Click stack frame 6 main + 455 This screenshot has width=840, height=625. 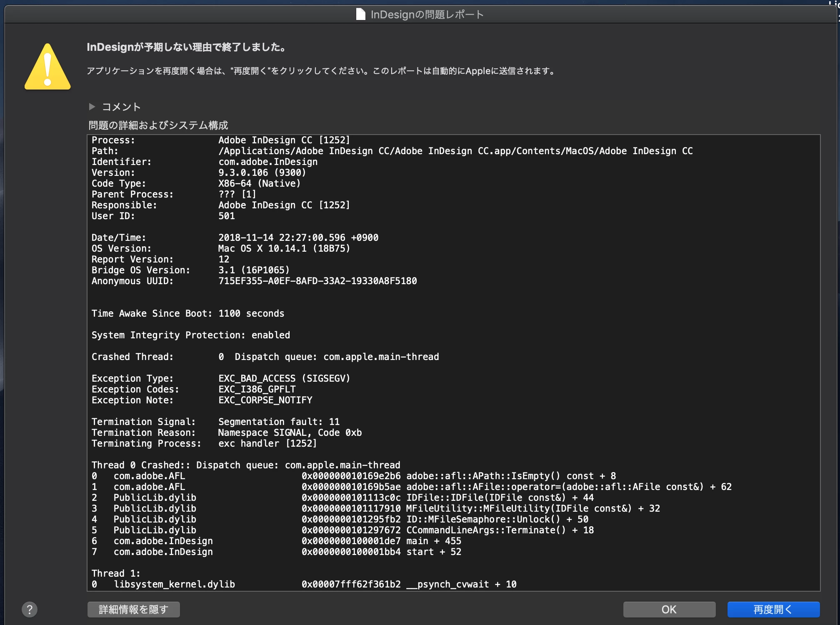tap(433, 541)
